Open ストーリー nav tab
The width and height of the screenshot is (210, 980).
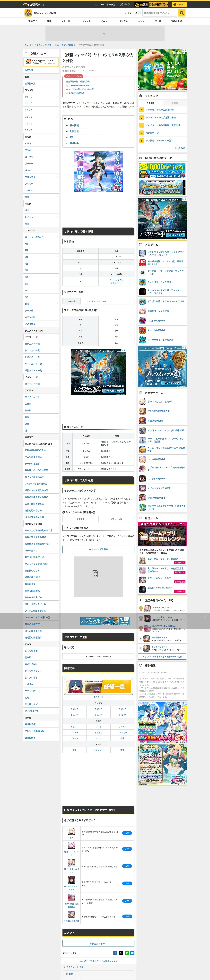coord(67,21)
